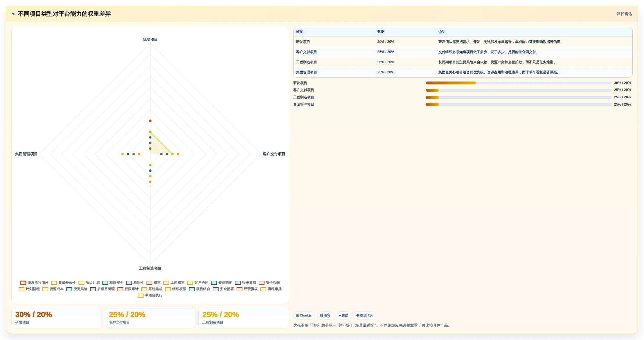Image resolution: width=644 pixels, height=340 pixels.
Task: Click description starting 交付组织必须知道
Action: click(489, 52)
